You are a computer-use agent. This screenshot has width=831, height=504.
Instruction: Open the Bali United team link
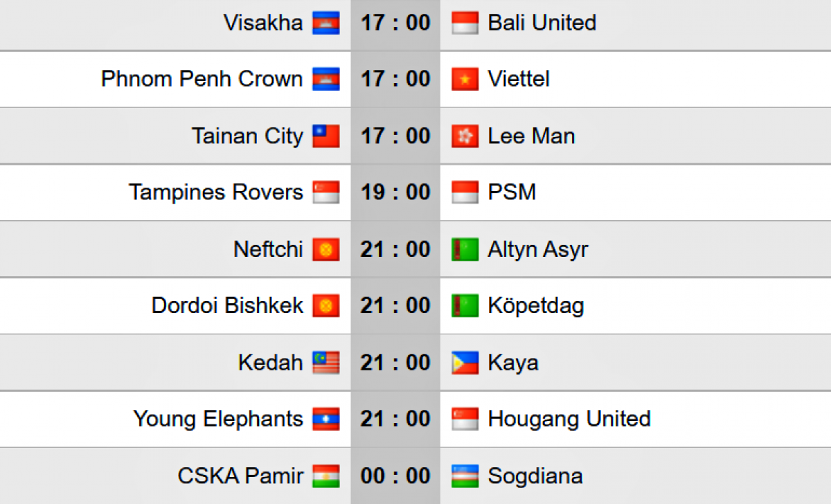point(542,23)
